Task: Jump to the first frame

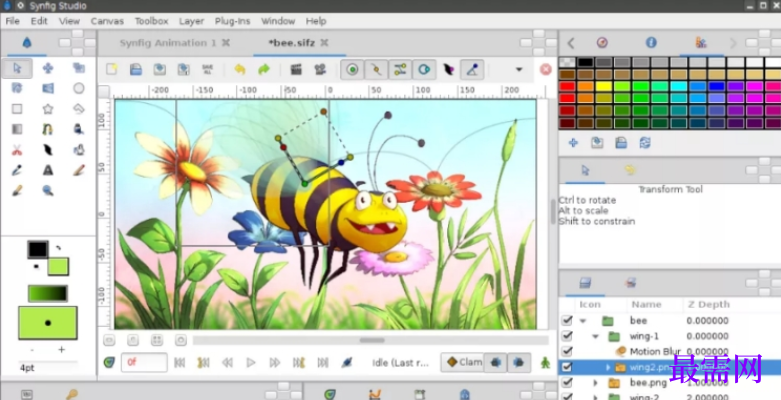Action: click(x=179, y=363)
